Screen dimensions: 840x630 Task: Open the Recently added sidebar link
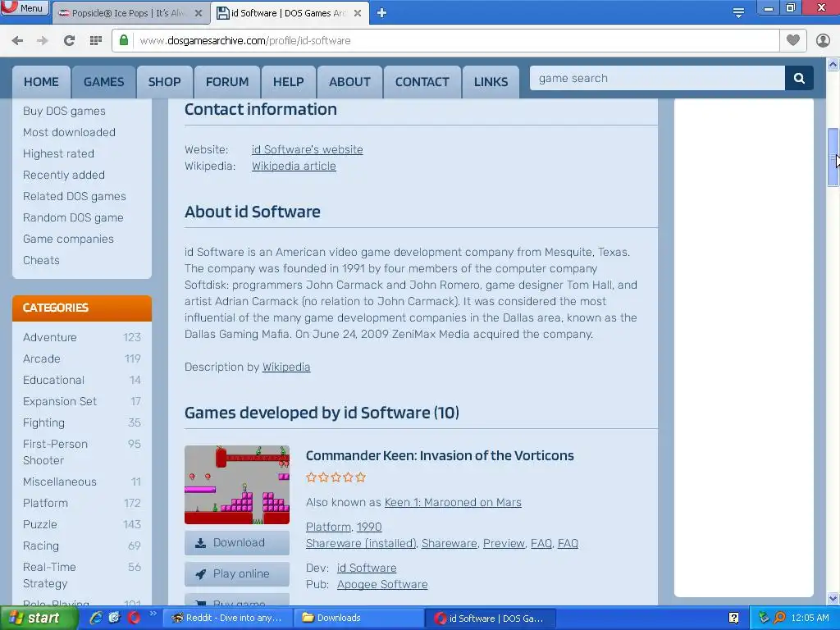point(64,176)
